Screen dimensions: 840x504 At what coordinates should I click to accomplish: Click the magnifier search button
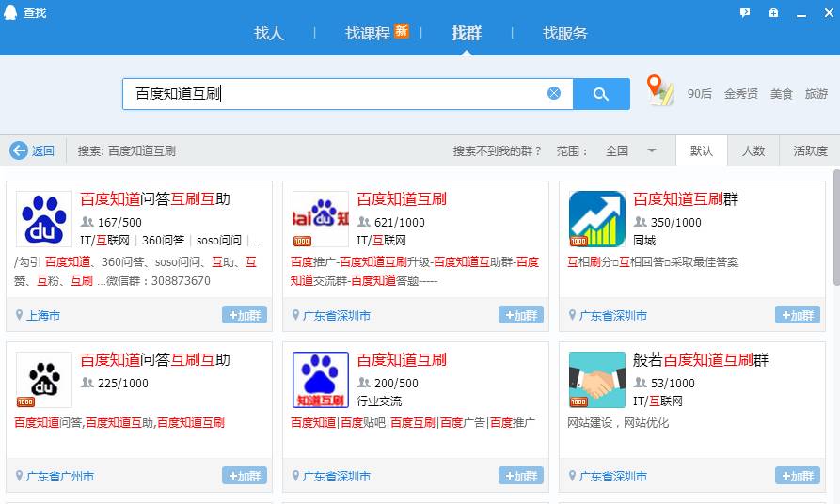[x=601, y=94]
